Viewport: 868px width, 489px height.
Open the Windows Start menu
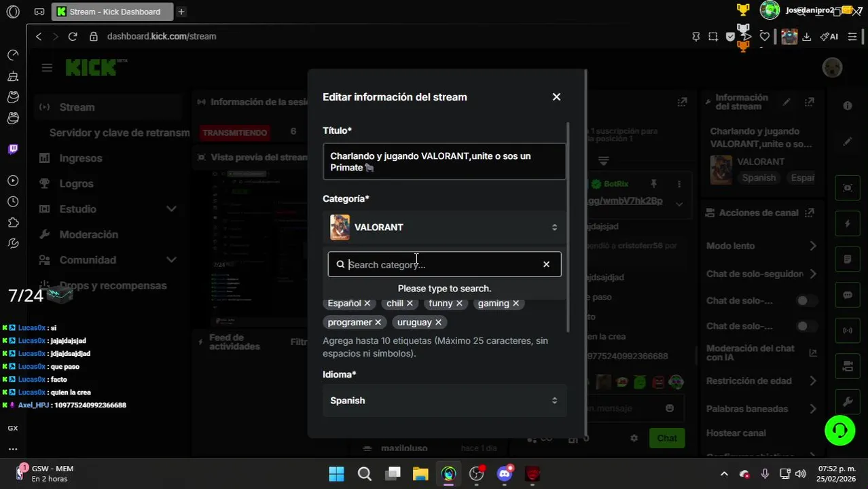click(x=336, y=474)
